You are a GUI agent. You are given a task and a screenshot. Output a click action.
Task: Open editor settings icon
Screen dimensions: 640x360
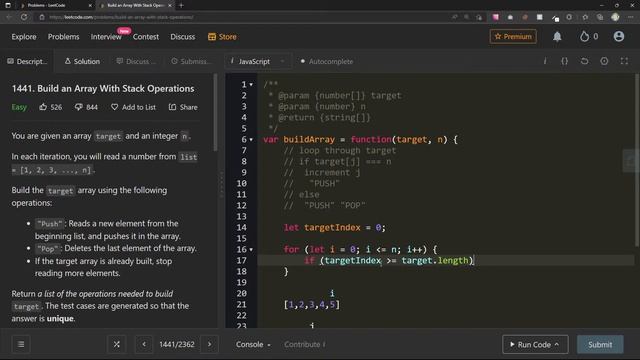click(x=604, y=61)
